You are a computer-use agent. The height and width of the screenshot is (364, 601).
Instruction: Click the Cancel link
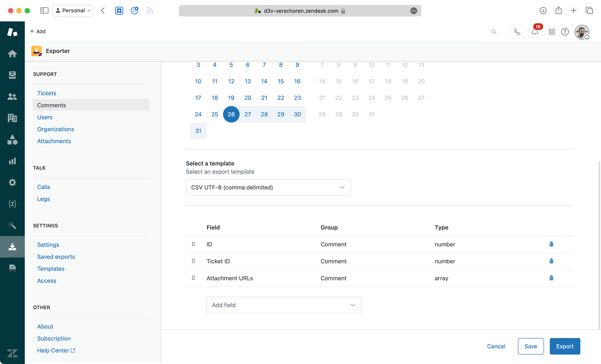[496, 346]
